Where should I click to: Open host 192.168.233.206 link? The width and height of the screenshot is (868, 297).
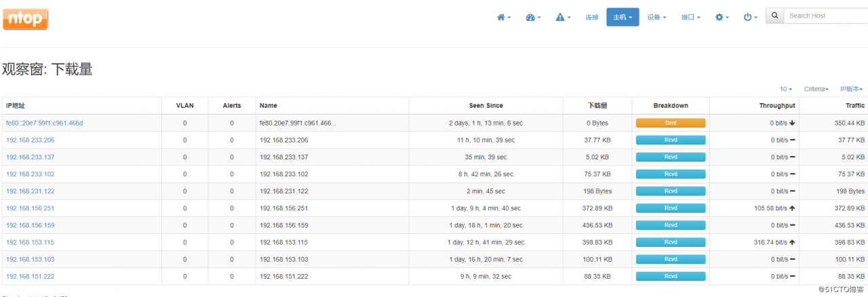(x=31, y=140)
